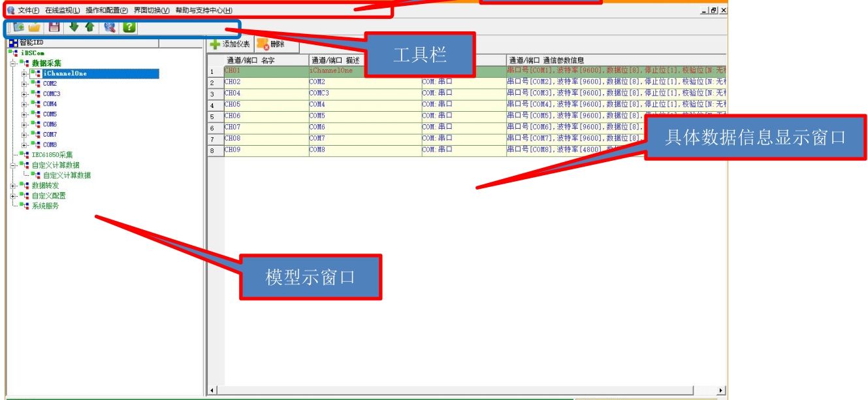This screenshot has width=868, height=400.
Task: Click the 添加仪表 button
Action: [230, 44]
